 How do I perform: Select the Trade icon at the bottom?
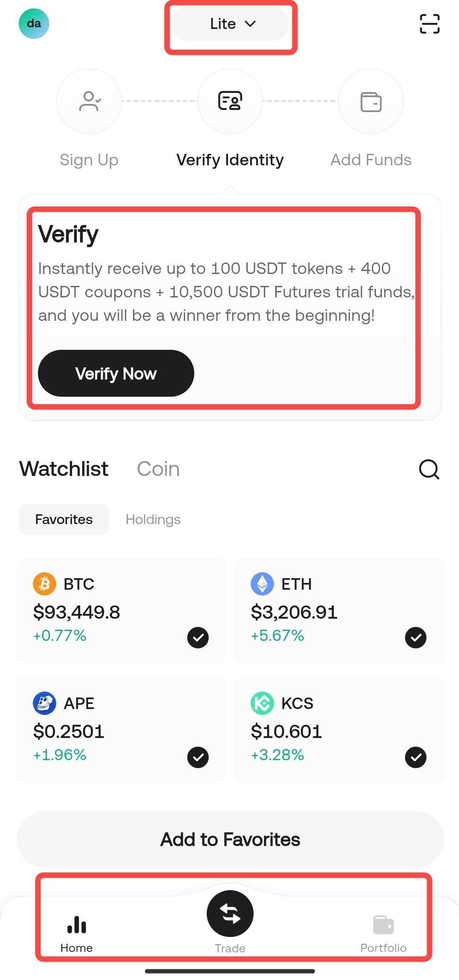click(x=230, y=914)
